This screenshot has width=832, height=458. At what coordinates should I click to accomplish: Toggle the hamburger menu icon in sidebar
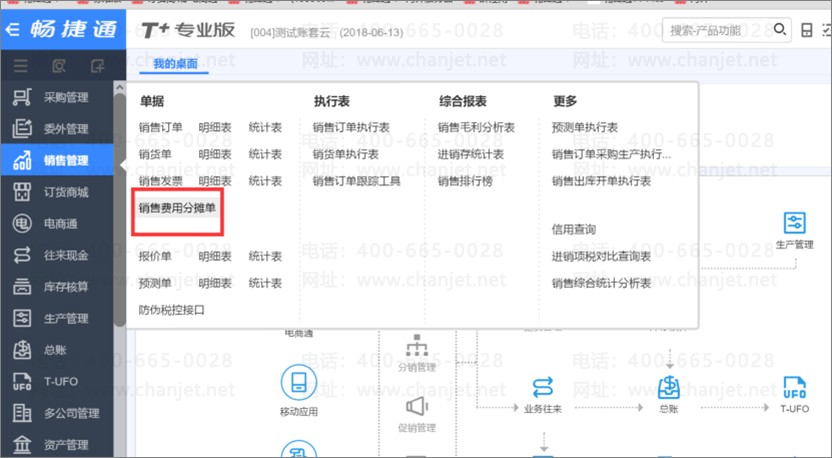(x=21, y=66)
